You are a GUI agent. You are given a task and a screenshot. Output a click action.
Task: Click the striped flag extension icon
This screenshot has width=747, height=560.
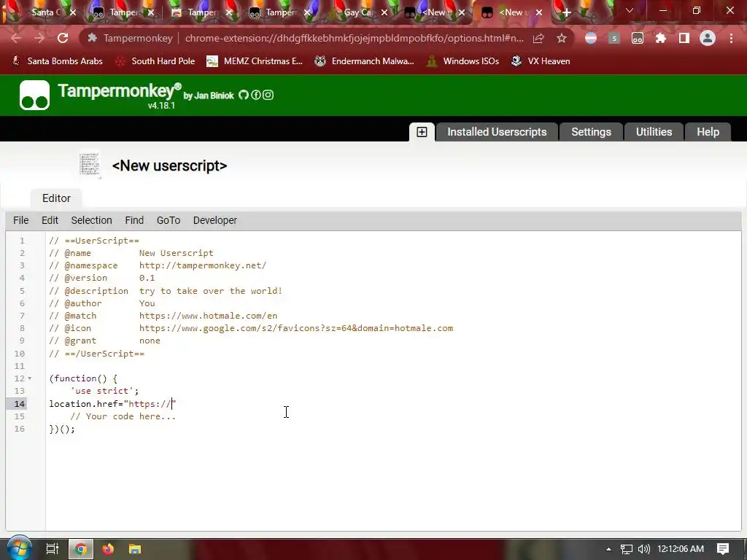pos(591,38)
